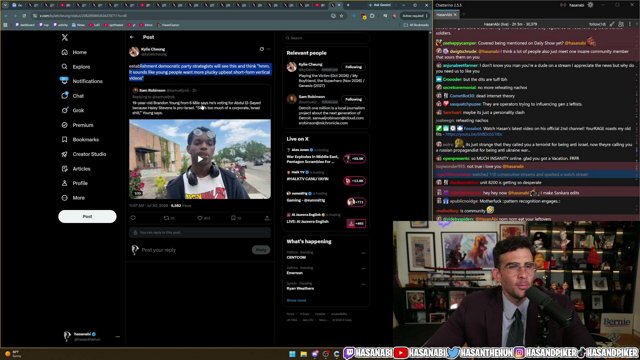Play the embedded tweet video
640x360 pixels.
(x=200, y=159)
